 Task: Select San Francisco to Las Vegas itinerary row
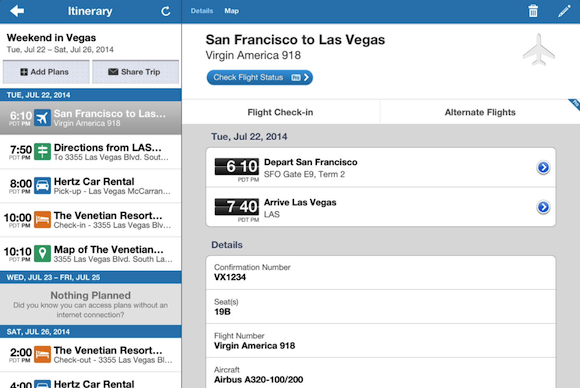(91, 118)
